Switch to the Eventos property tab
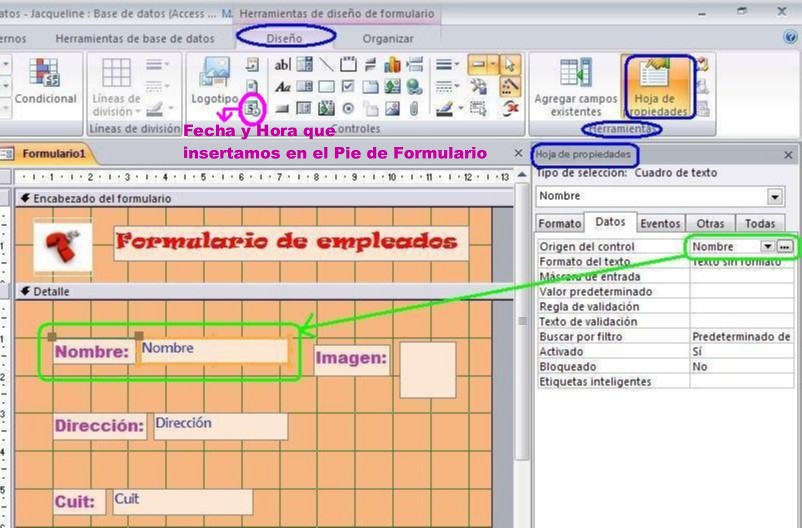 pos(660,224)
